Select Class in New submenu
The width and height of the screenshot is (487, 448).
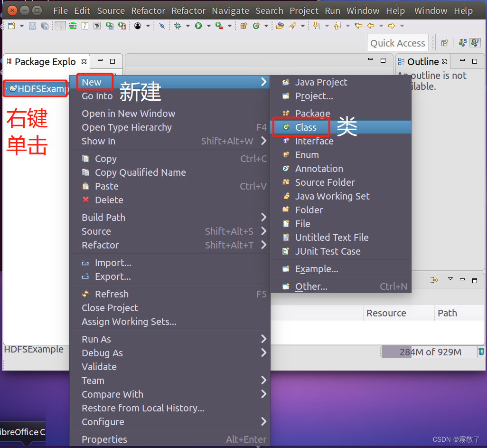tap(341, 127)
